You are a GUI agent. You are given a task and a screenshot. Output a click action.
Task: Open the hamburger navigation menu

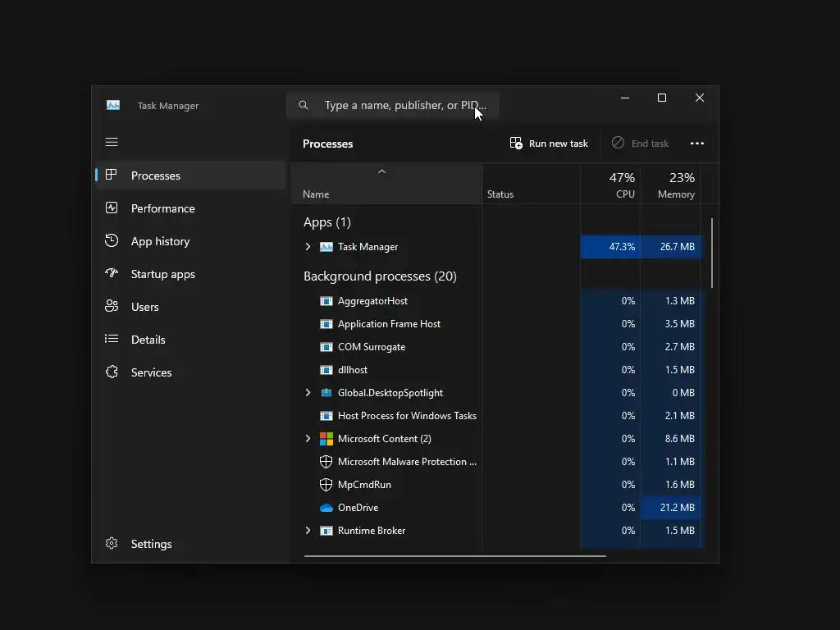coord(112,142)
